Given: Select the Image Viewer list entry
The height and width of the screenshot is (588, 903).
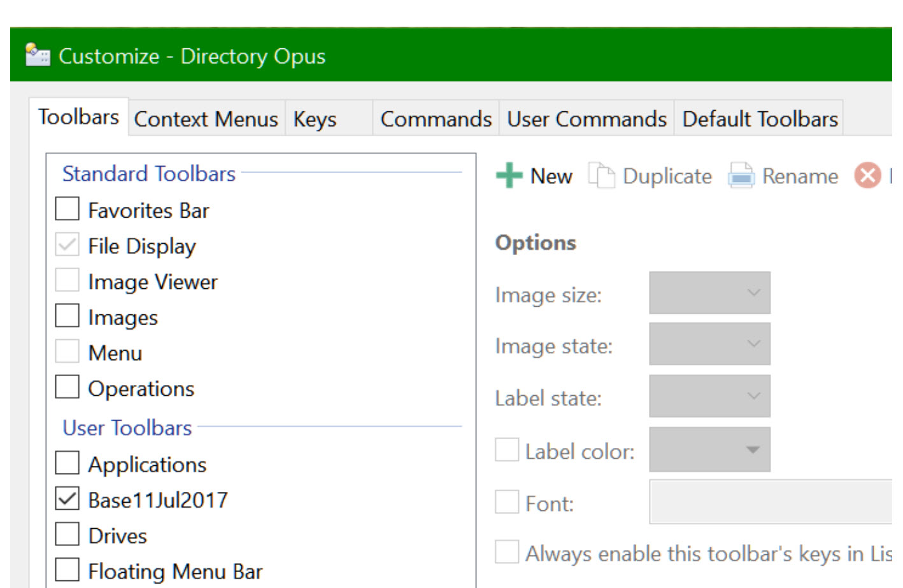Looking at the screenshot, I should (153, 282).
